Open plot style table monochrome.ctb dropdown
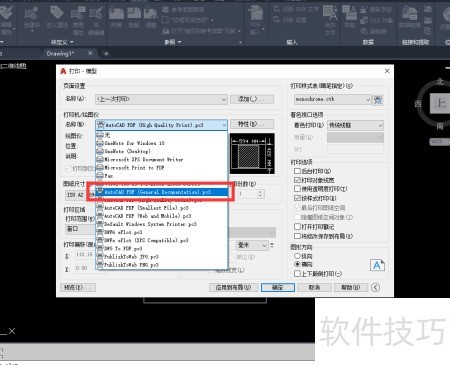 (x=368, y=99)
